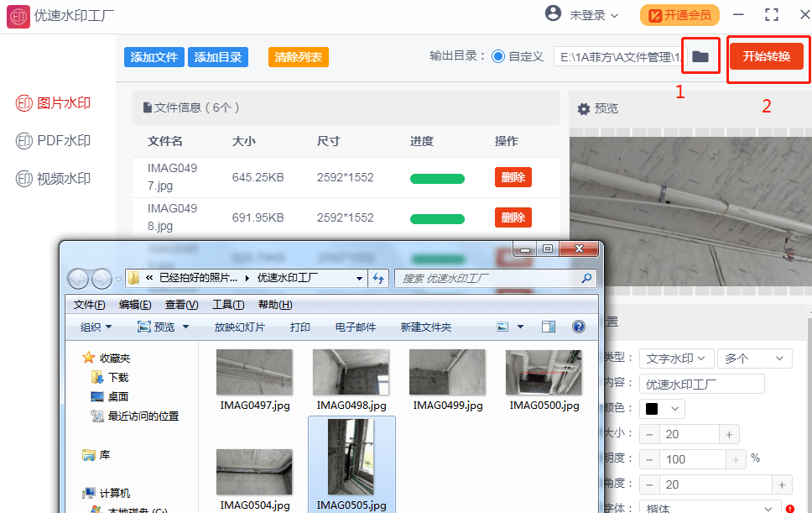The width and height of the screenshot is (812, 513).
Task: Open the watermark color dropdown
Action: (663, 409)
